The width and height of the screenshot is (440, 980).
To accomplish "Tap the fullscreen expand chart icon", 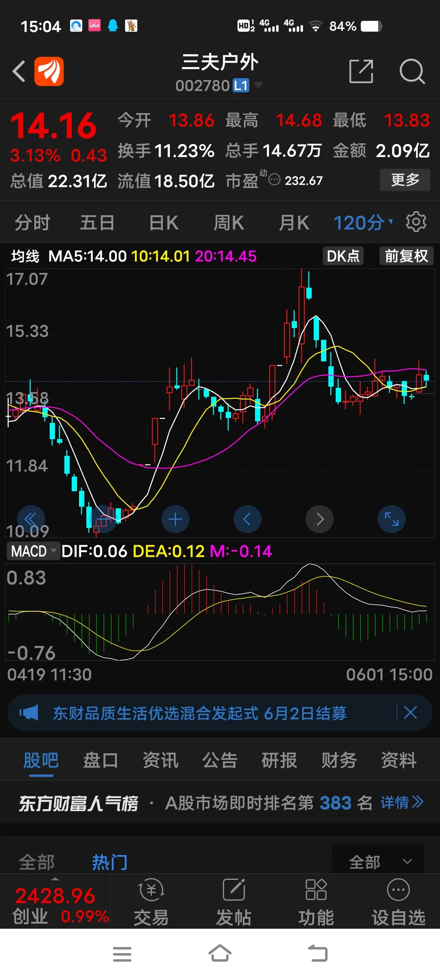I will click(x=392, y=519).
